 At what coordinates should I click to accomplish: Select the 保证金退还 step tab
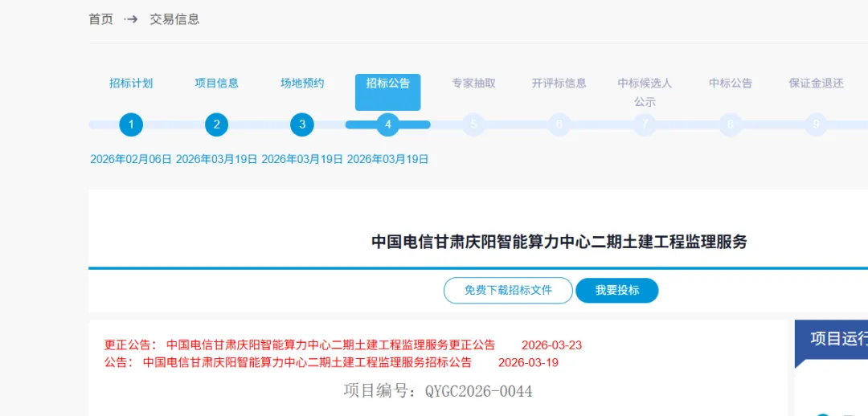coord(816,84)
